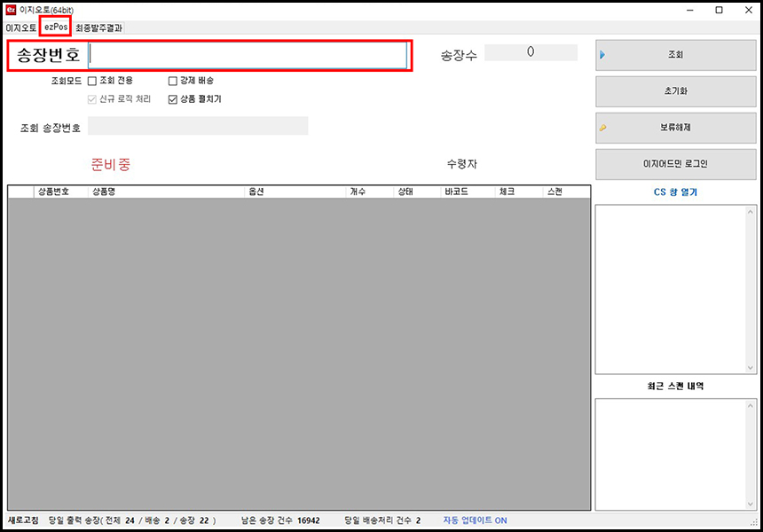Click the 남은 송장 건수 16942 status entry
Image resolution: width=763 pixels, height=532 pixels.
tap(280, 520)
